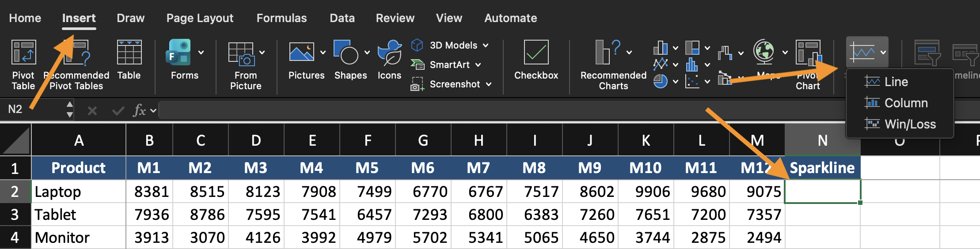Choose Line sparkline from the menu

point(896,82)
